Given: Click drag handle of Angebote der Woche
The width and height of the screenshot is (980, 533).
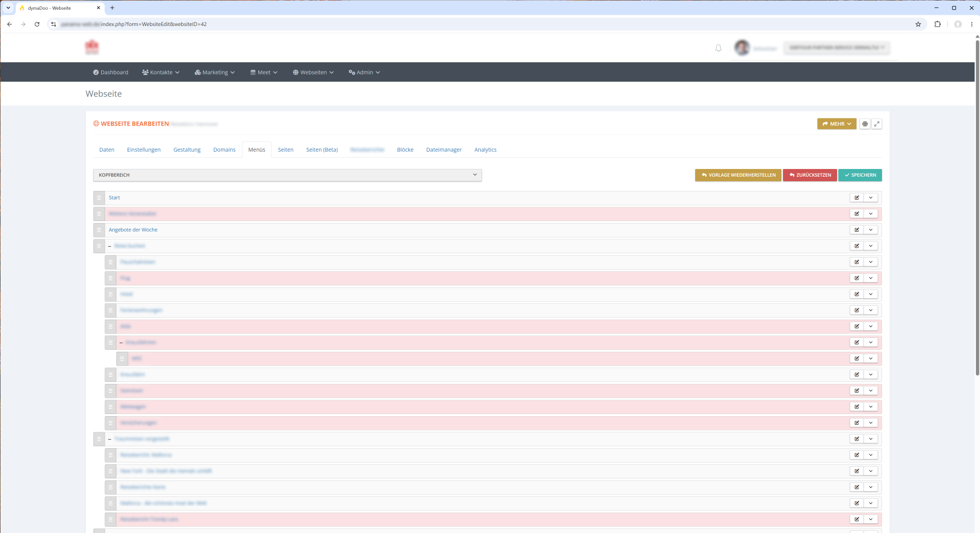Looking at the screenshot, I should [99, 230].
